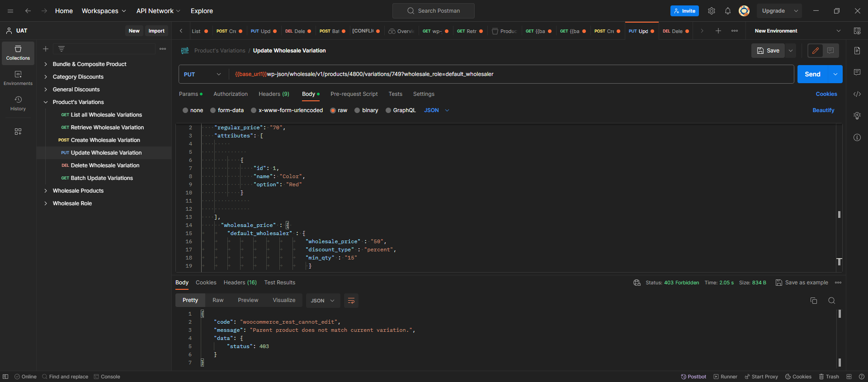The image size is (868, 382).
Task: Open the Cookies link
Action: click(826, 94)
